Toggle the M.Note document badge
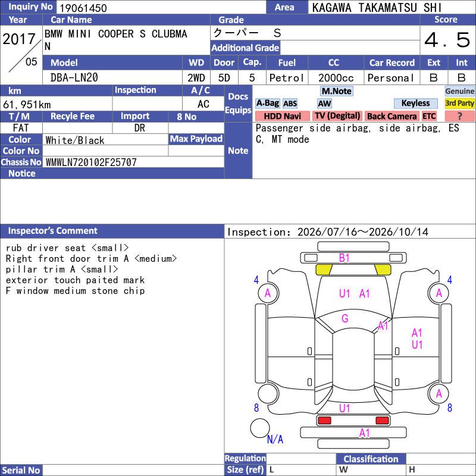This screenshot has width=476, height=476. [337, 91]
